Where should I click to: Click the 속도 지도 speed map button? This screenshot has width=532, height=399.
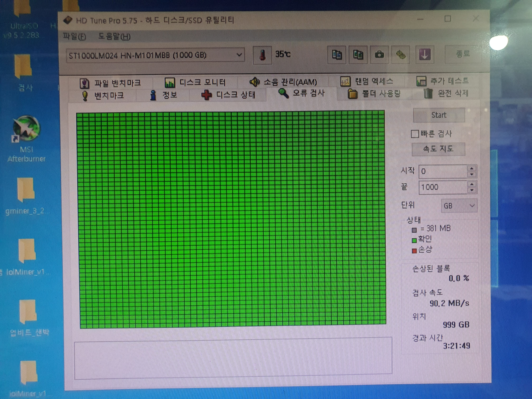(438, 149)
